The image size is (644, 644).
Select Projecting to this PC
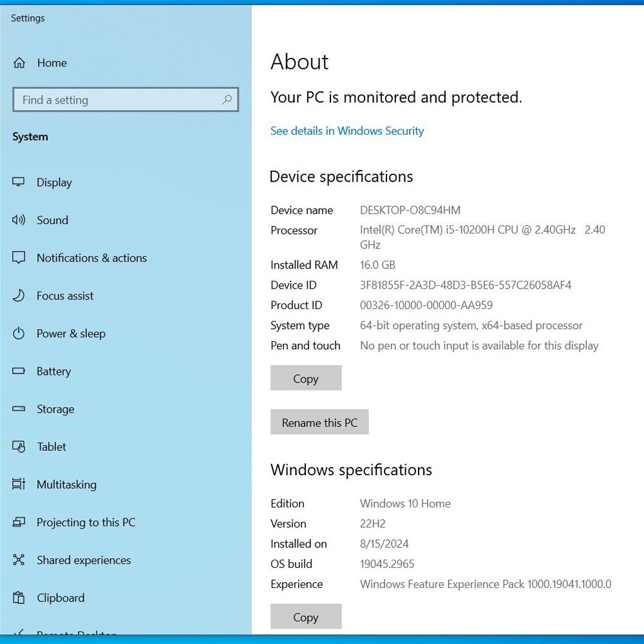coord(86,522)
